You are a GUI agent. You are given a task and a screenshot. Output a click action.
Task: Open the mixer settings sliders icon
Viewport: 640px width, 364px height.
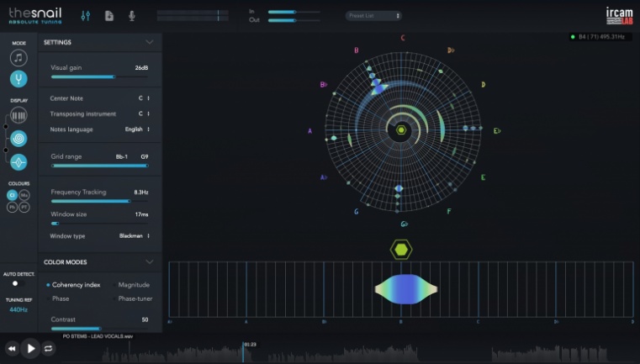86,16
